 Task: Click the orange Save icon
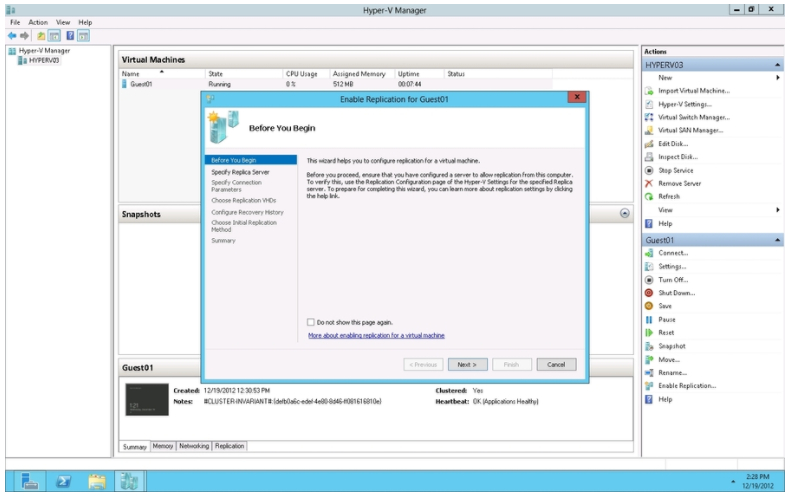coord(649,306)
